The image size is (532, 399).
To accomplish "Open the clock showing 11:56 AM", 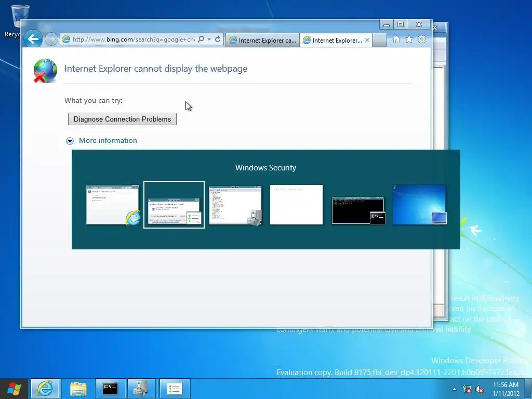I will pos(506,389).
